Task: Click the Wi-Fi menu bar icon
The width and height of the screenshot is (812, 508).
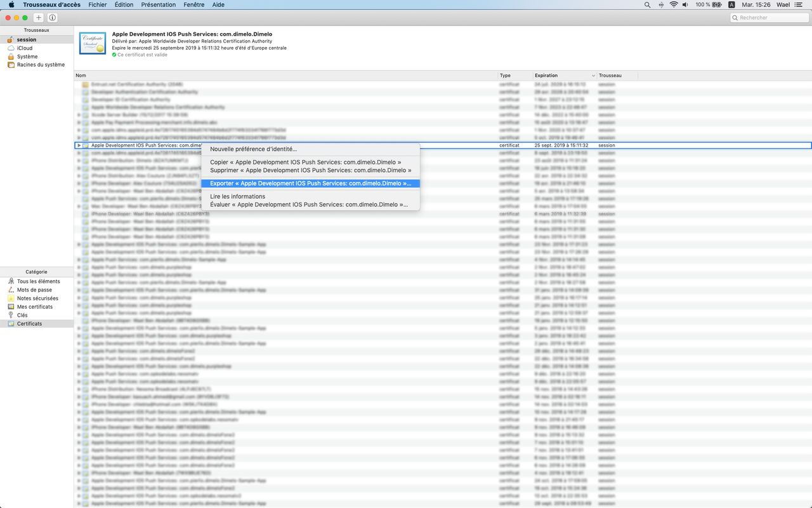Action: pyautogui.click(x=674, y=4)
